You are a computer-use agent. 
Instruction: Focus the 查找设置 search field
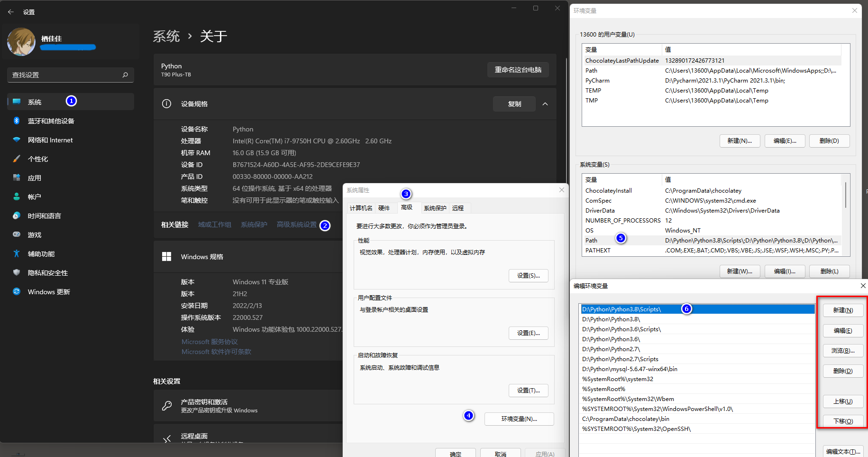click(71, 75)
